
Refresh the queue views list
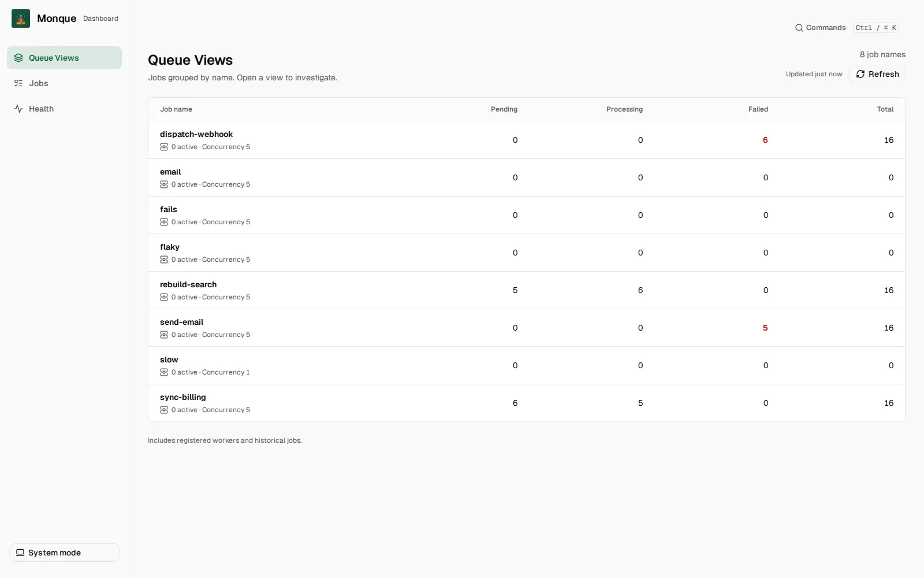click(877, 74)
